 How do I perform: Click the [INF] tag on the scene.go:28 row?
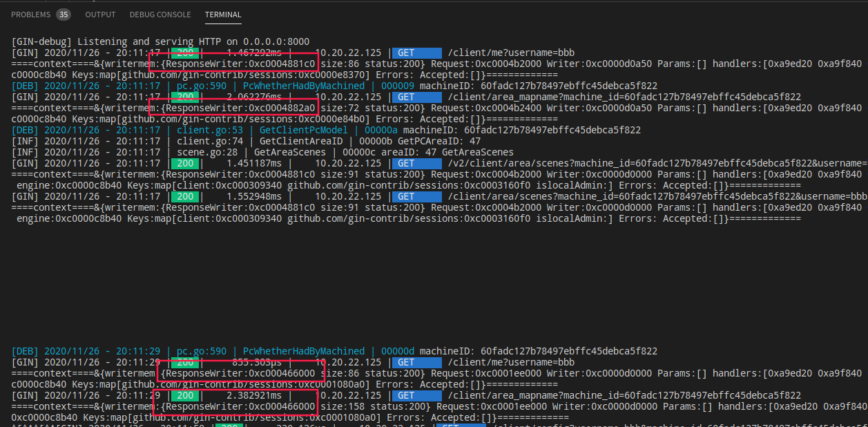[25, 152]
